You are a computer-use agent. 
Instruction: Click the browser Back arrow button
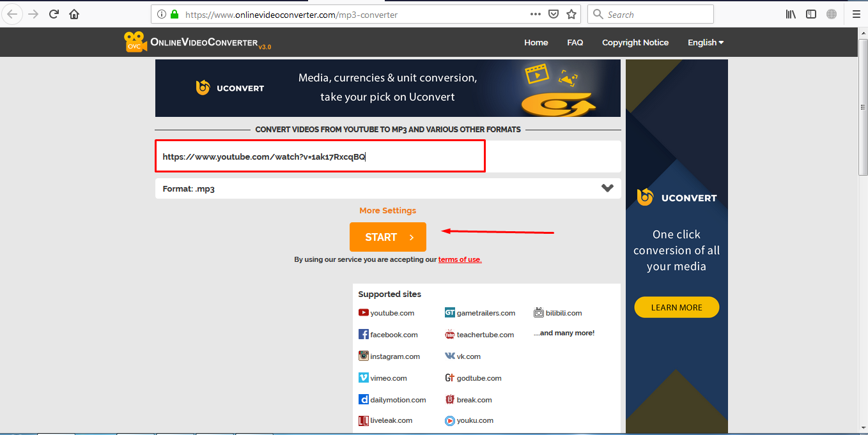13,14
